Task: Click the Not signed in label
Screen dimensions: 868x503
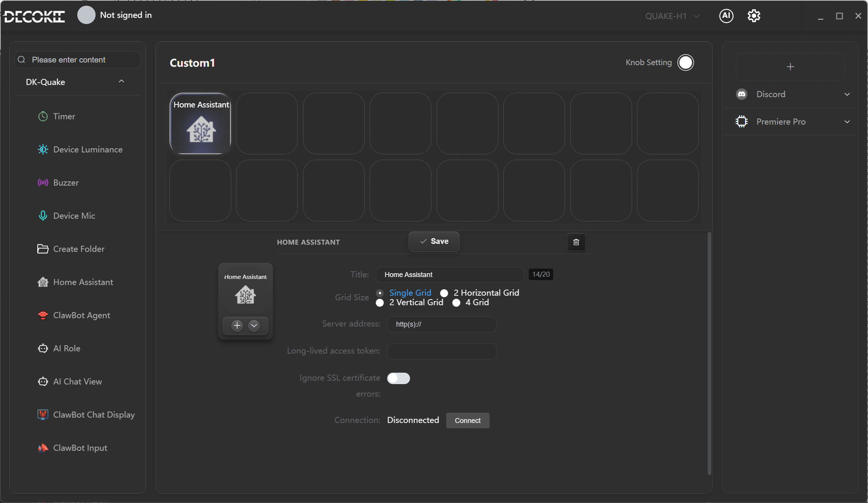Action: coord(126,15)
